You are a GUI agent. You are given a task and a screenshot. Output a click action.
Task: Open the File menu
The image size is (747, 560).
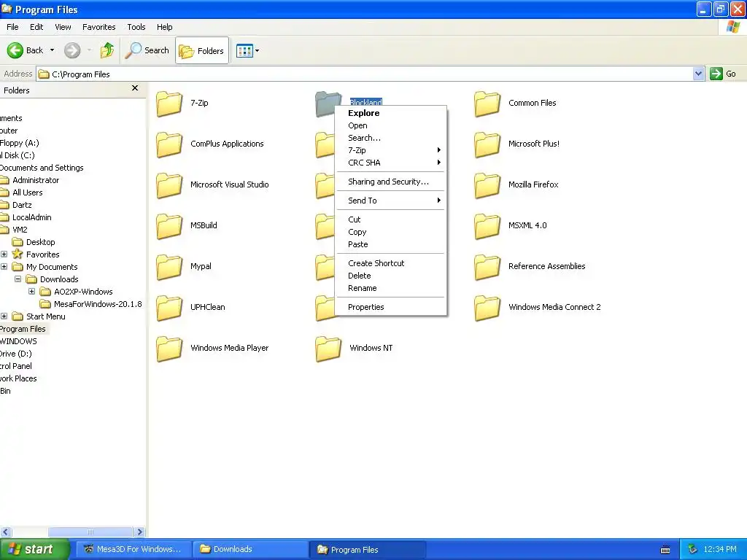12,27
